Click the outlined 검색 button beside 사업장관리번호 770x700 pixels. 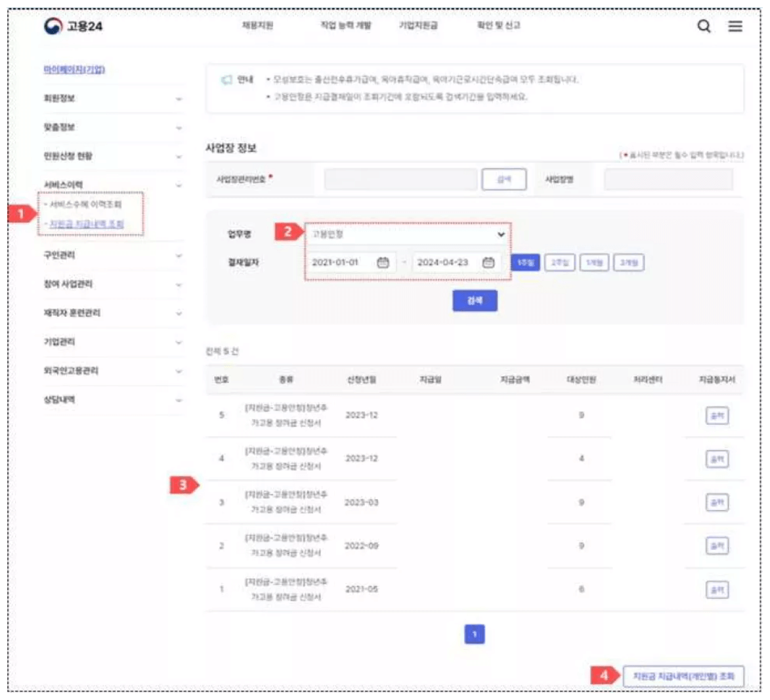(x=504, y=179)
